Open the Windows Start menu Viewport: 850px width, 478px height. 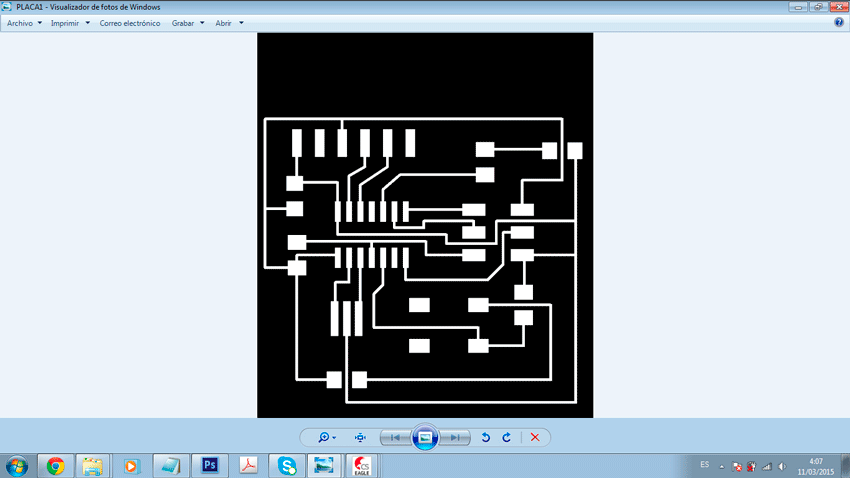pos(17,466)
